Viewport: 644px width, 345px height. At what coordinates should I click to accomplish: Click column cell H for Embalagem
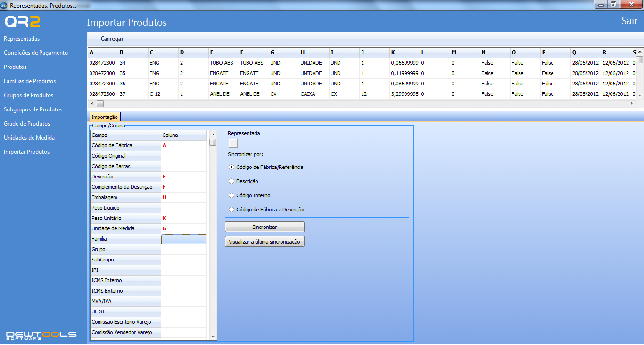[x=184, y=197]
